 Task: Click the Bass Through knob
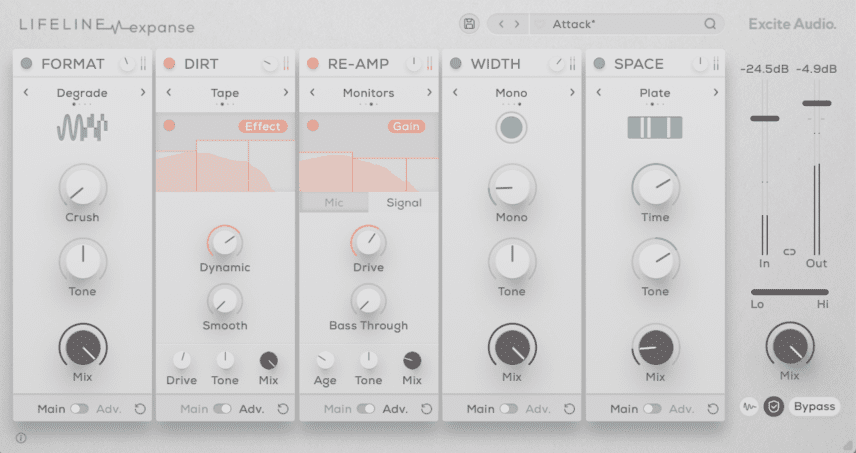click(368, 301)
